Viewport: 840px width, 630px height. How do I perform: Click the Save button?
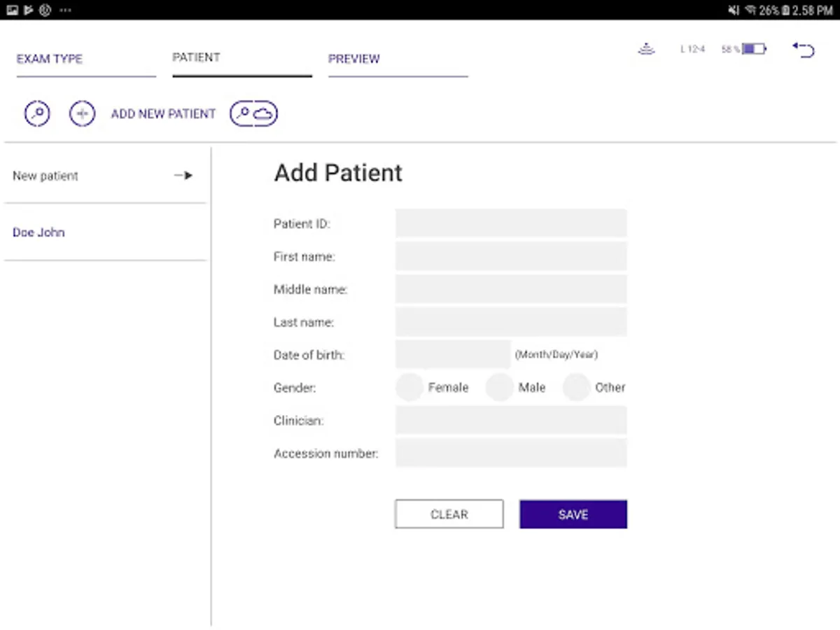click(x=573, y=514)
